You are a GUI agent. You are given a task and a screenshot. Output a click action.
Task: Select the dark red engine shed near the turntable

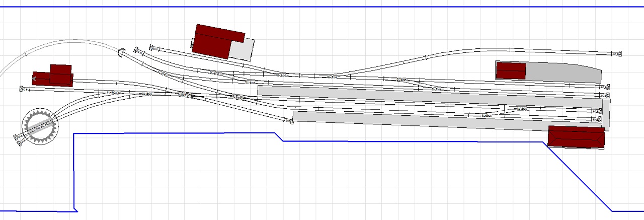[x=53, y=76]
